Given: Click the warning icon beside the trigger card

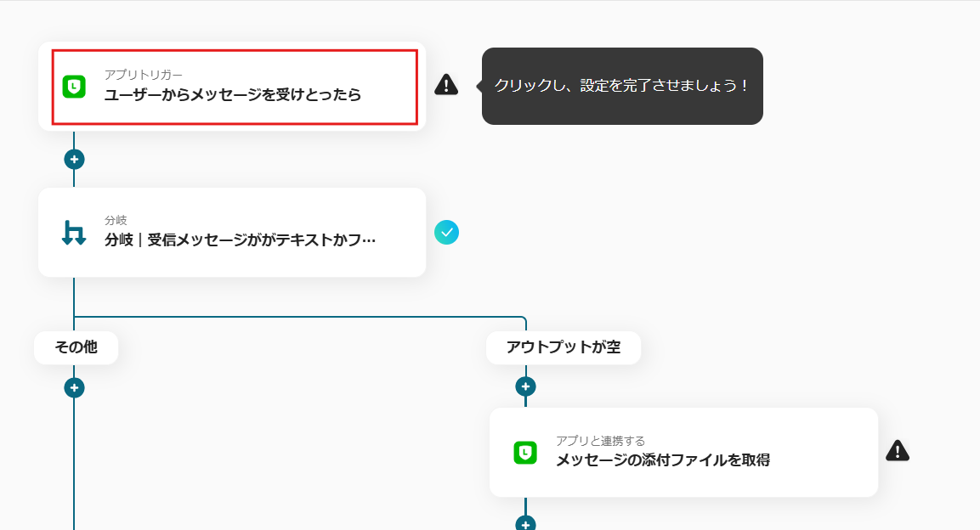Looking at the screenshot, I should 446,84.
